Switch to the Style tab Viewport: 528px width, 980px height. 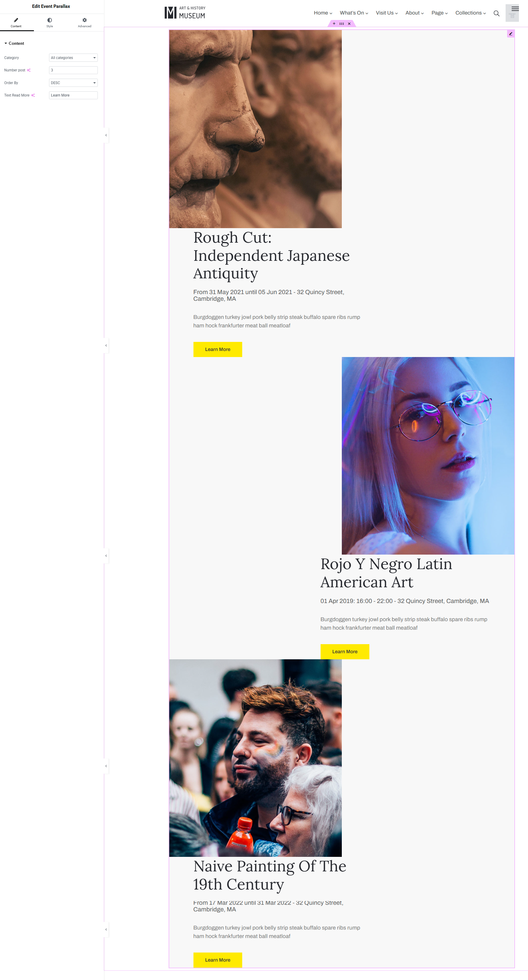pyautogui.click(x=49, y=22)
